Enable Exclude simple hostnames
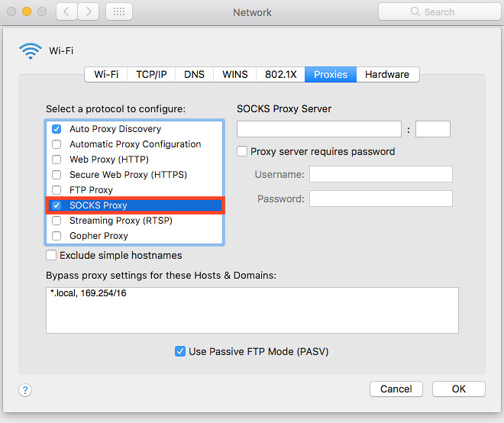The height and width of the screenshot is (423, 504). click(51, 255)
